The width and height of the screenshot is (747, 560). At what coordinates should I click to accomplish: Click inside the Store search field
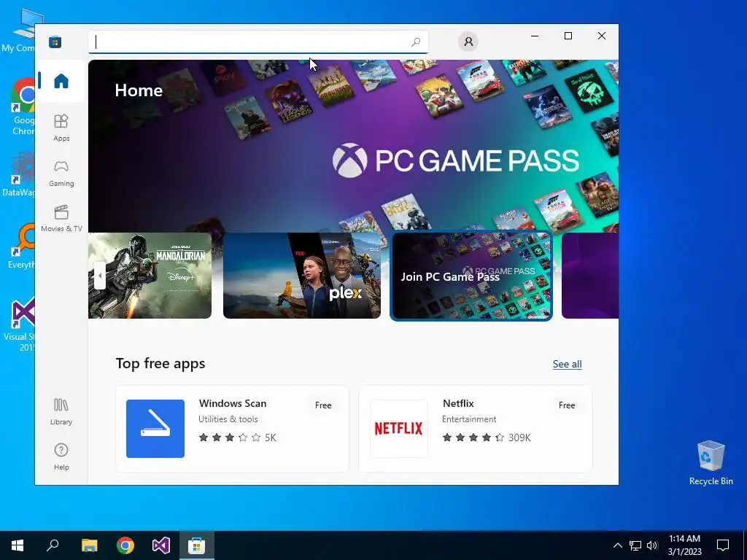(x=258, y=42)
